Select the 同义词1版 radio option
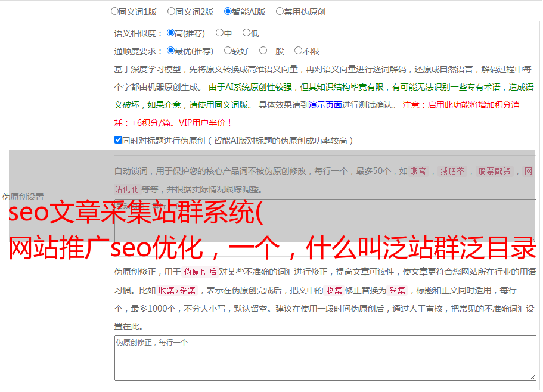 click(x=114, y=11)
